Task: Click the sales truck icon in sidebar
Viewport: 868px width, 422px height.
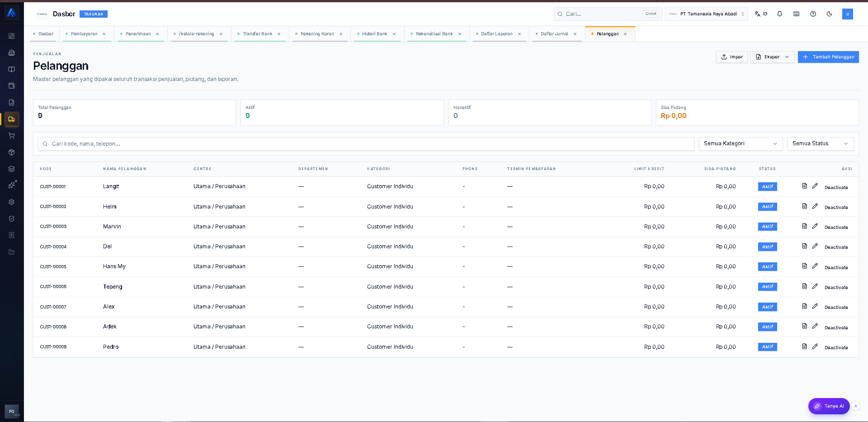Action: tap(12, 119)
